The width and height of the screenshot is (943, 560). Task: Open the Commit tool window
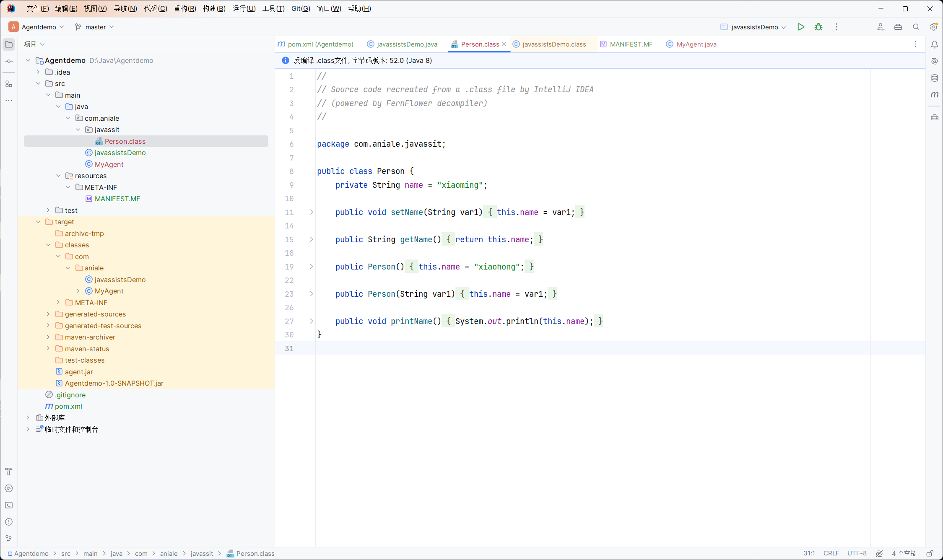[9, 61]
